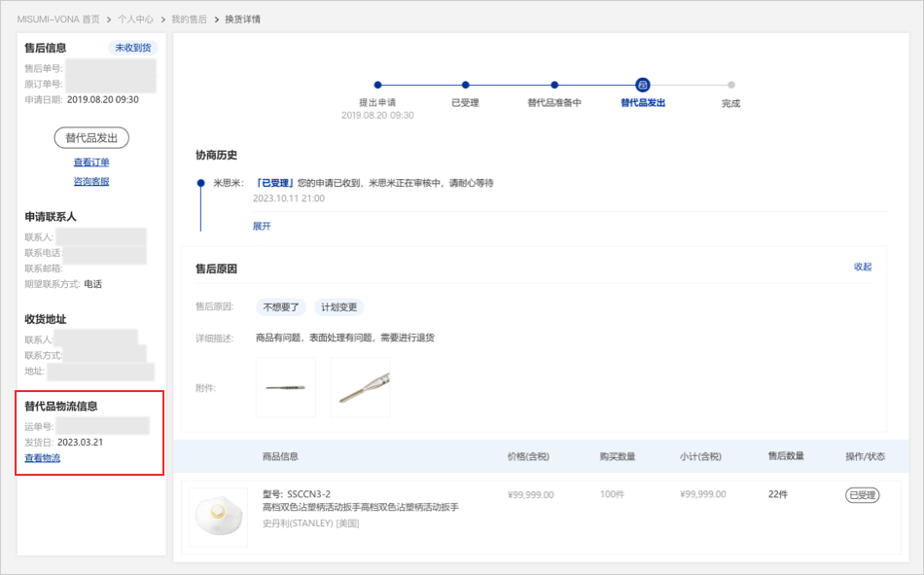The image size is (924, 575).
Task: Collapse the 售后原因 section via 收起
Action: [x=862, y=267]
